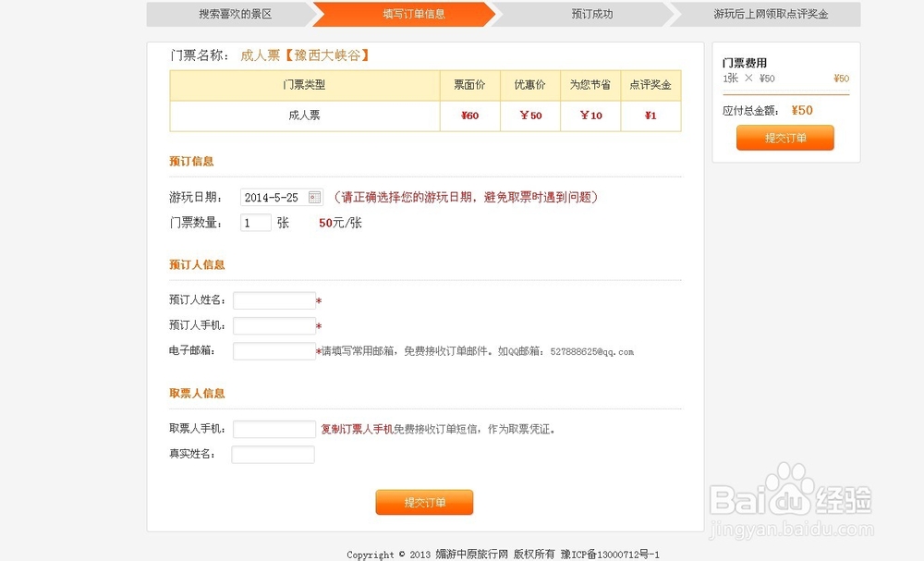The width and height of the screenshot is (924, 561).
Task: Click the sample email 527888625@qq.com text
Action: click(x=592, y=352)
